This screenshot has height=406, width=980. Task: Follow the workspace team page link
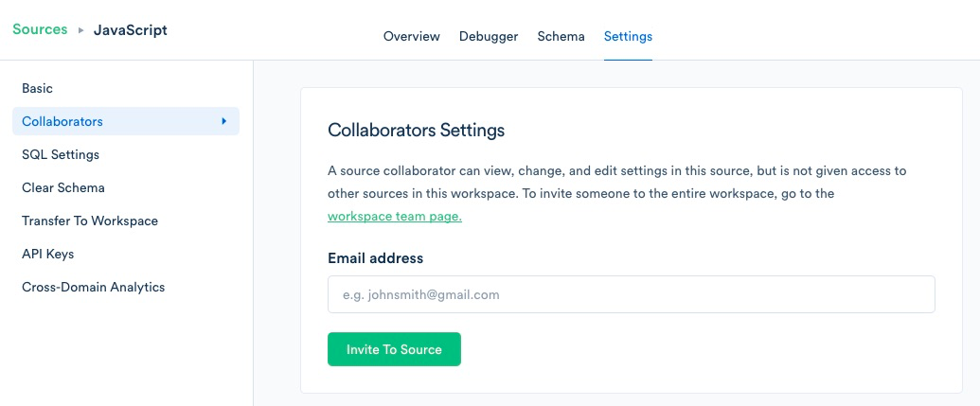(x=395, y=217)
